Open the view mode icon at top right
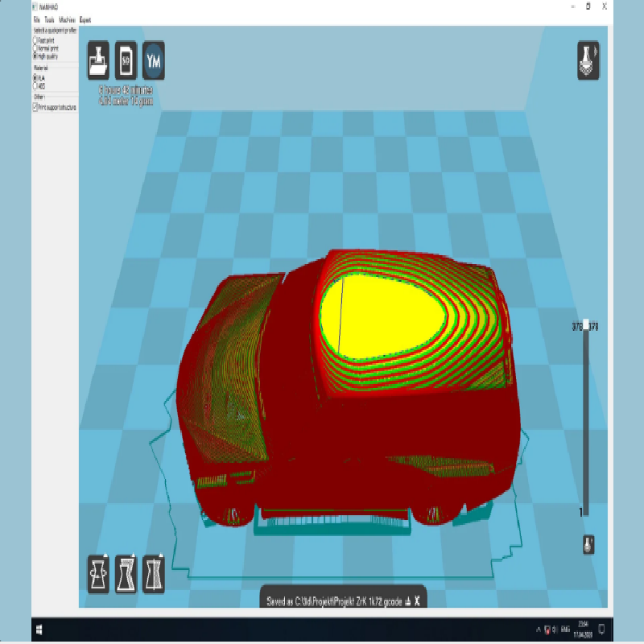Screen dimensions: 644x644 (588, 61)
